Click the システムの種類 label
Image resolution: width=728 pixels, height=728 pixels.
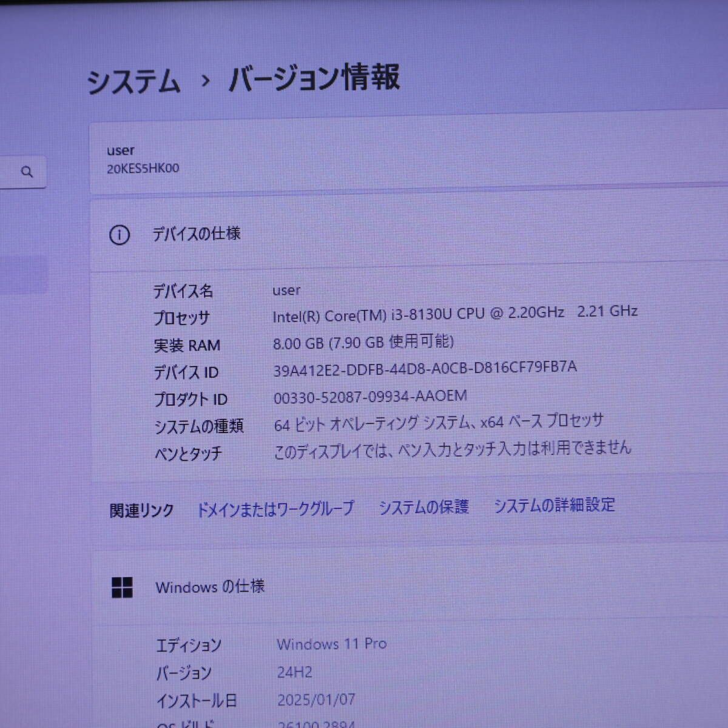pyautogui.click(x=198, y=426)
